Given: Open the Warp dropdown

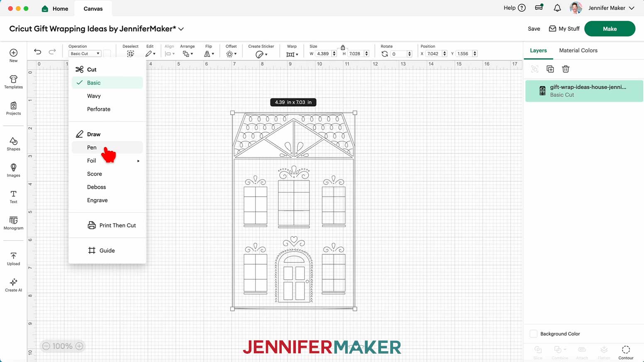Looking at the screenshot, I should (292, 54).
